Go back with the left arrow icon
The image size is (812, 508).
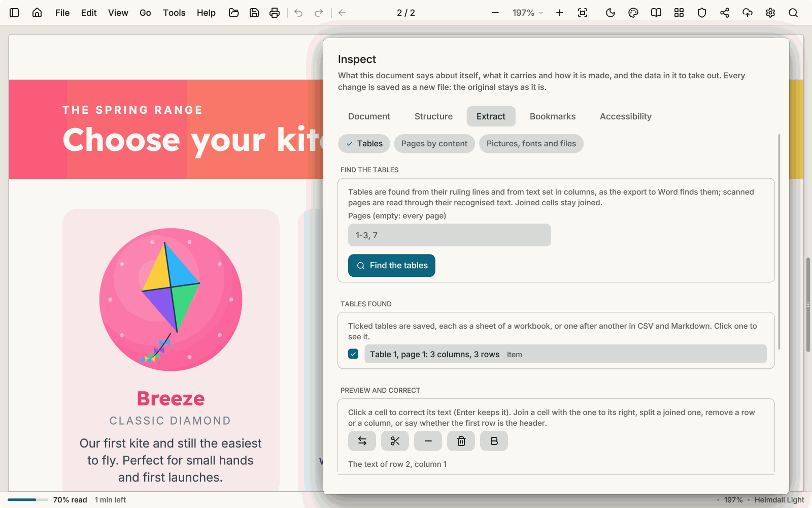point(342,13)
